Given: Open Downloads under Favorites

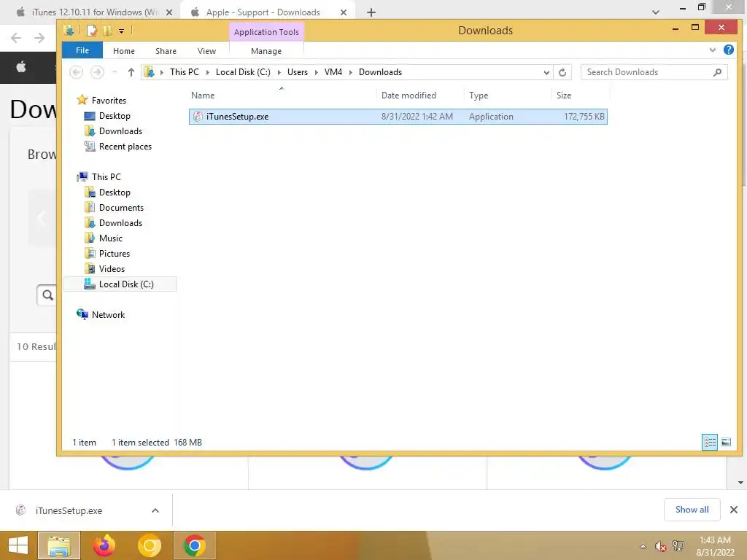Looking at the screenshot, I should pos(120,131).
